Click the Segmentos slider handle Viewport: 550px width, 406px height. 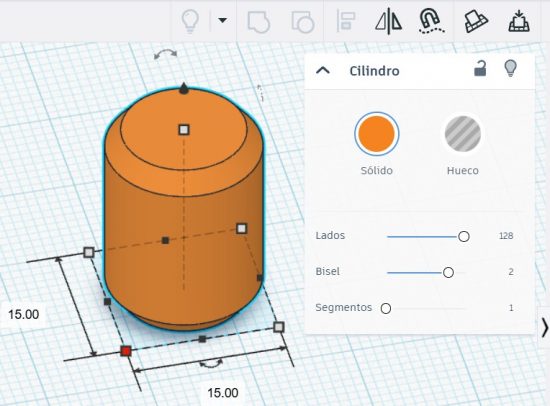tap(386, 308)
